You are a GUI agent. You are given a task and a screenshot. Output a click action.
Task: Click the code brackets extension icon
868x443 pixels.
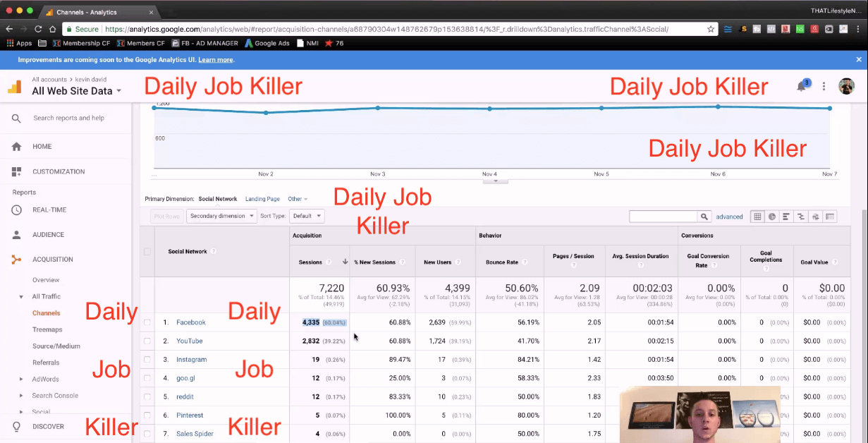[x=771, y=29]
